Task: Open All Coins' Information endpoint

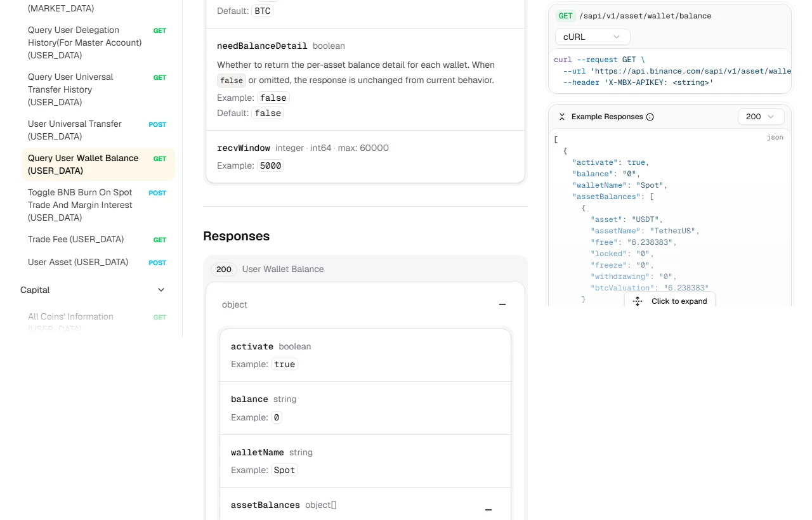Action: click(x=97, y=322)
